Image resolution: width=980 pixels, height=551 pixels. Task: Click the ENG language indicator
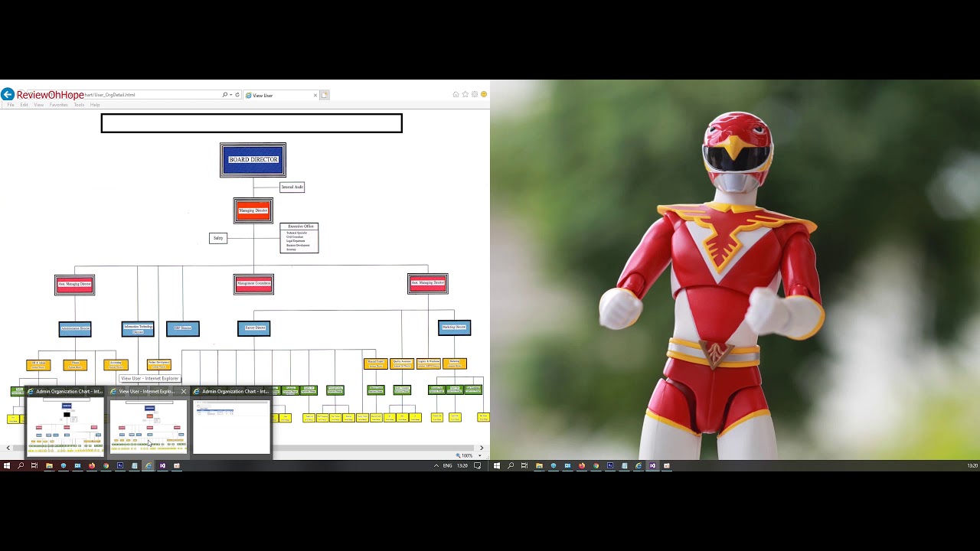448,465
